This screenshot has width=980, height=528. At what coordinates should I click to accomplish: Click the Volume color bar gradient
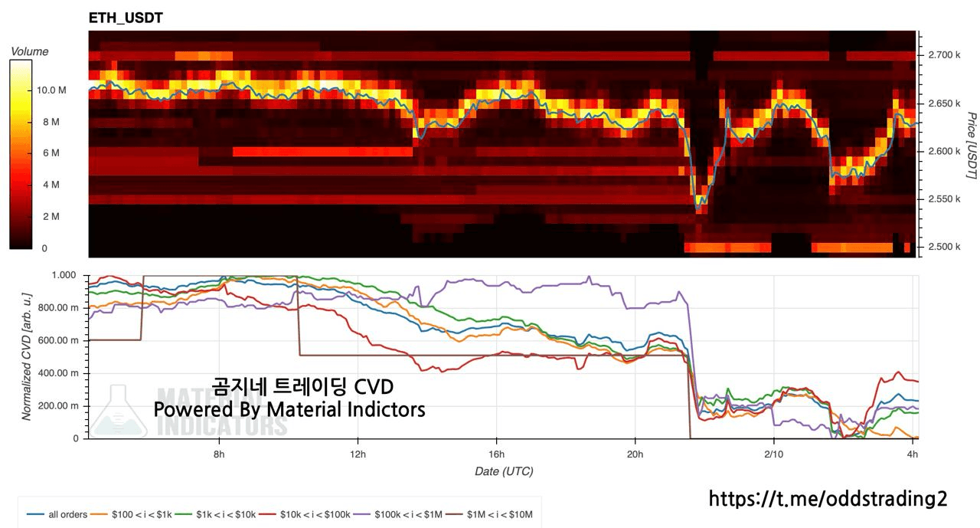click(x=20, y=154)
